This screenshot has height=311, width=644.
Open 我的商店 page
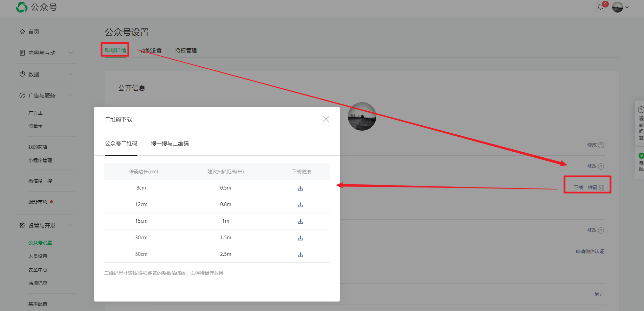(38, 147)
